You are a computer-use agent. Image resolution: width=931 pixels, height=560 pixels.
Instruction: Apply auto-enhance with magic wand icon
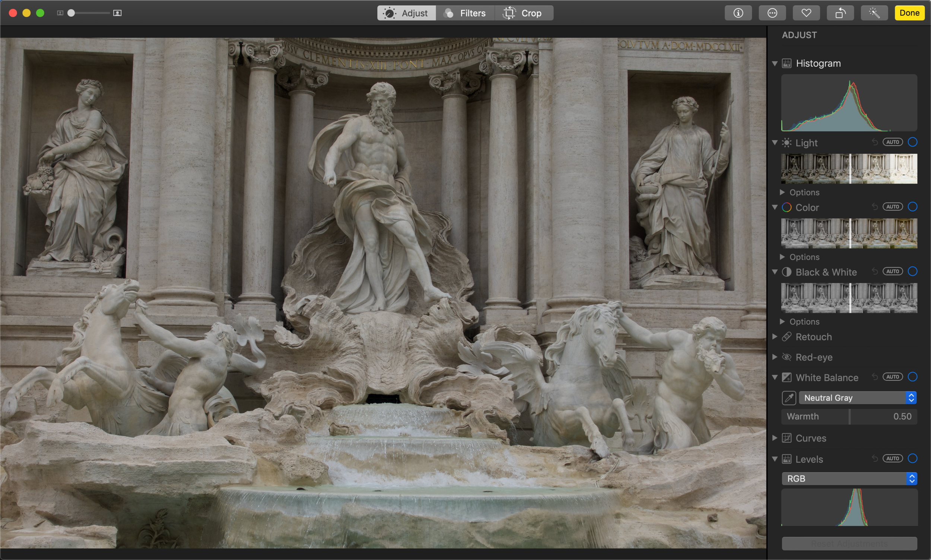[x=874, y=13]
